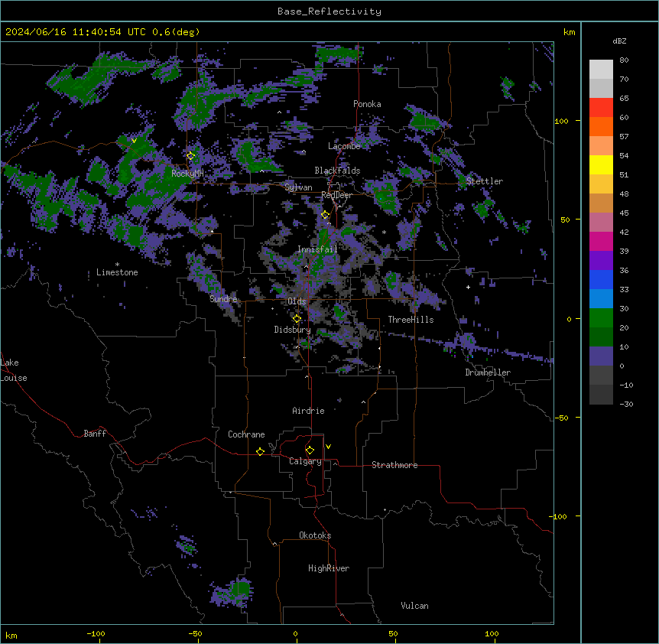Click the Base_Reflectivity title text
Screen dimensions: 659x644
(x=329, y=11)
